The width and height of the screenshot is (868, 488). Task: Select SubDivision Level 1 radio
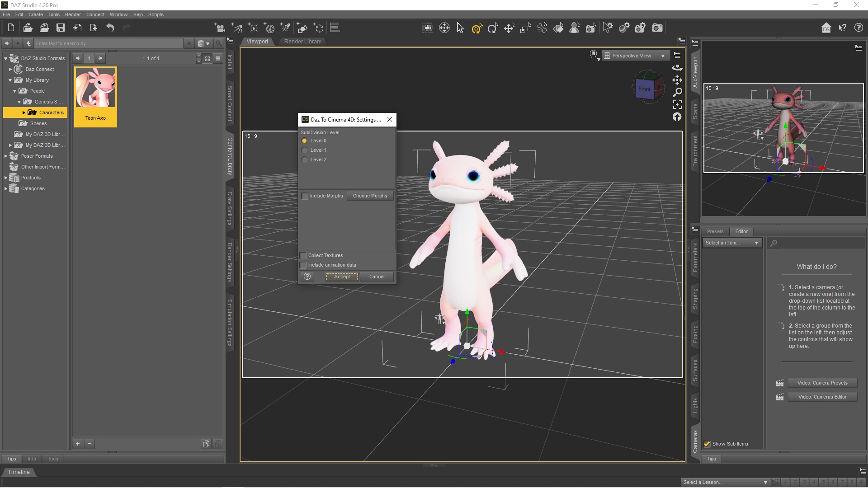[305, 150]
